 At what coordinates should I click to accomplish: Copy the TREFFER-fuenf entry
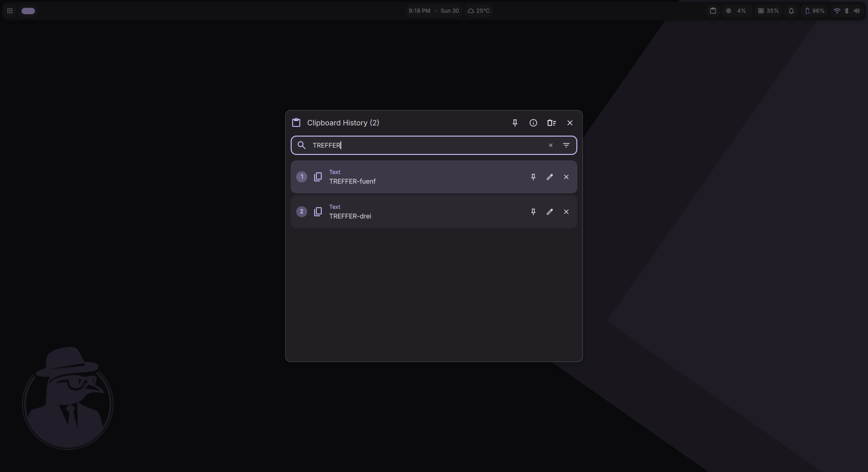318,177
